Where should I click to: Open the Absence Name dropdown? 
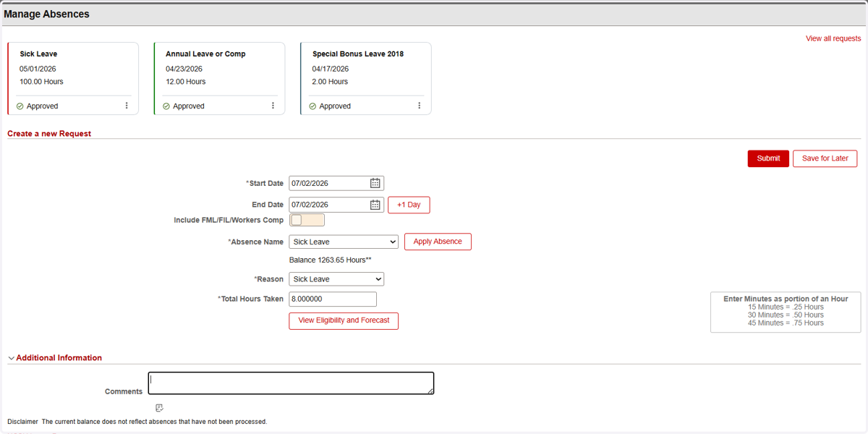coord(344,242)
